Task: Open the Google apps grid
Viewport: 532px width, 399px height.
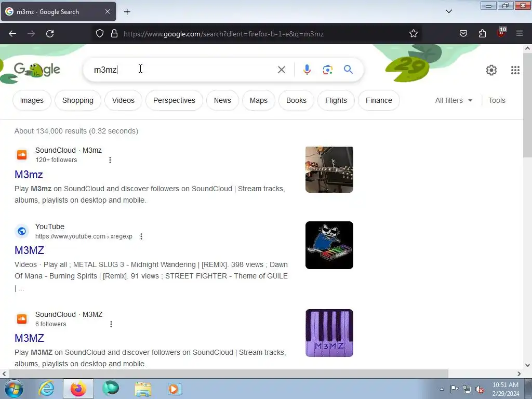Action: (x=515, y=70)
